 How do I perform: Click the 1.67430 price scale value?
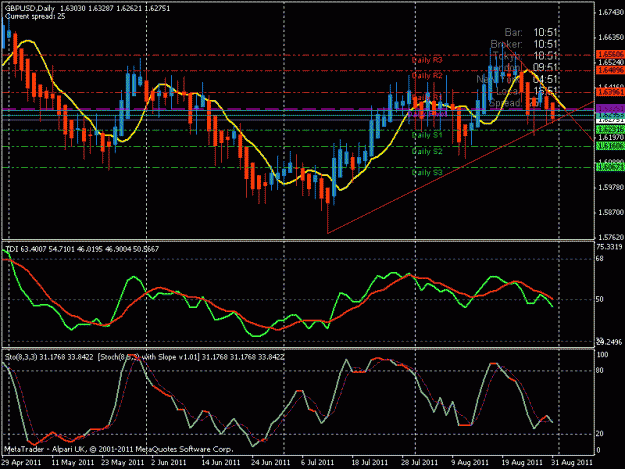click(610, 12)
